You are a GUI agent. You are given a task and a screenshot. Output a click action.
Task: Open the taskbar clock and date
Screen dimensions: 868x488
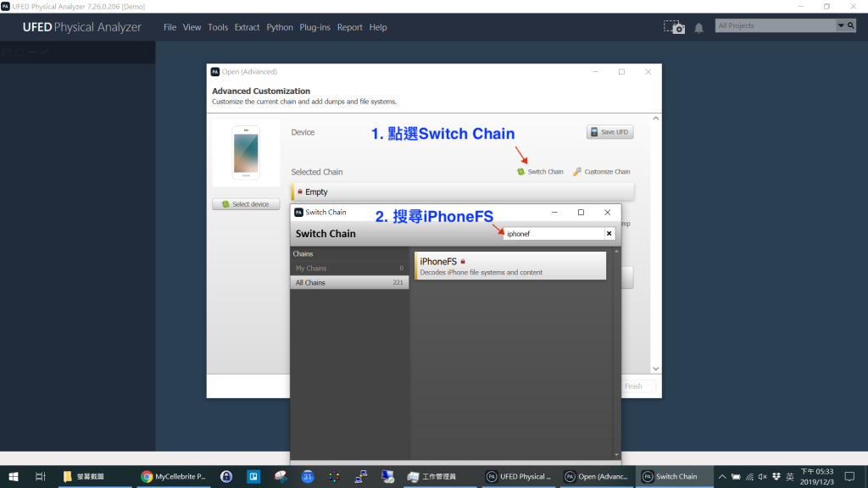coord(817,476)
